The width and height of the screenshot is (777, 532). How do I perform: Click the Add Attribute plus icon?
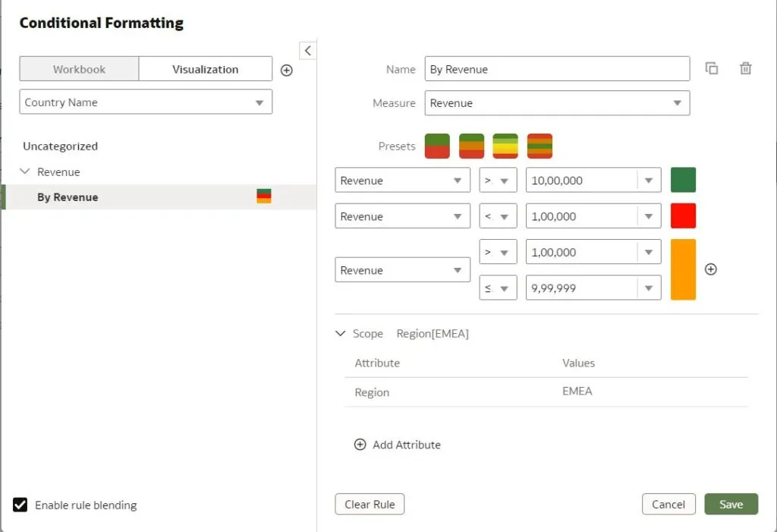click(360, 445)
